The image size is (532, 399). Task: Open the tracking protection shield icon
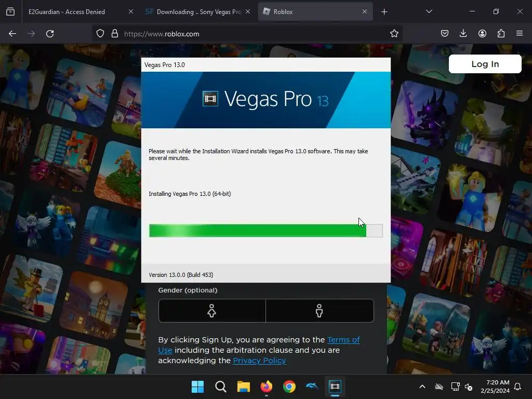pyautogui.click(x=100, y=34)
